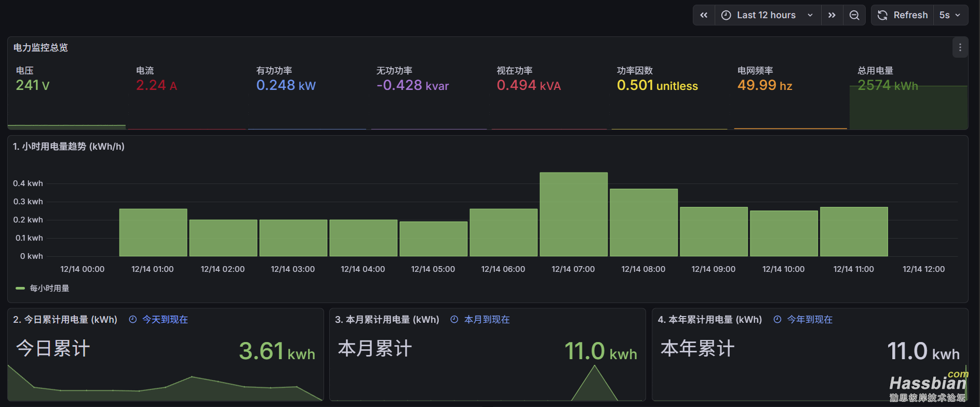Click the refresh dashboard icon

coord(882,15)
